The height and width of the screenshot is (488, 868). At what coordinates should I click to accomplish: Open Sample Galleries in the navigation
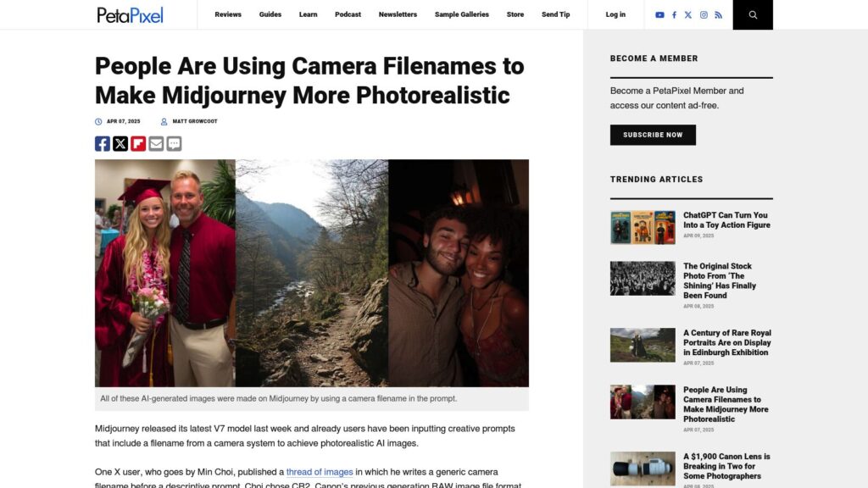tap(462, 14)
